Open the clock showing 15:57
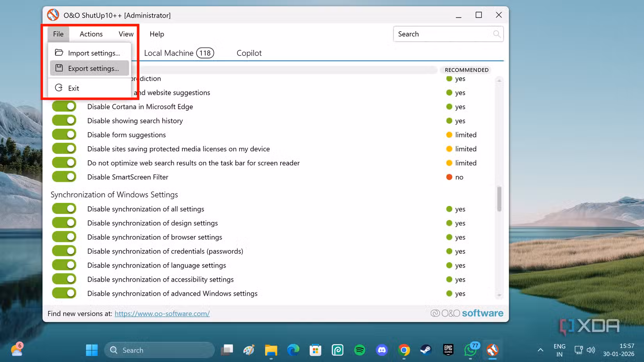 619,350
